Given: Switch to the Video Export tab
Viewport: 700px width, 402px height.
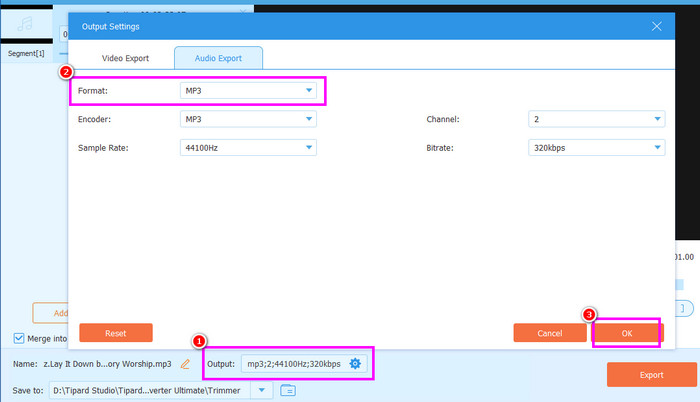Looking at the screenshot, I should coord(125,59).
